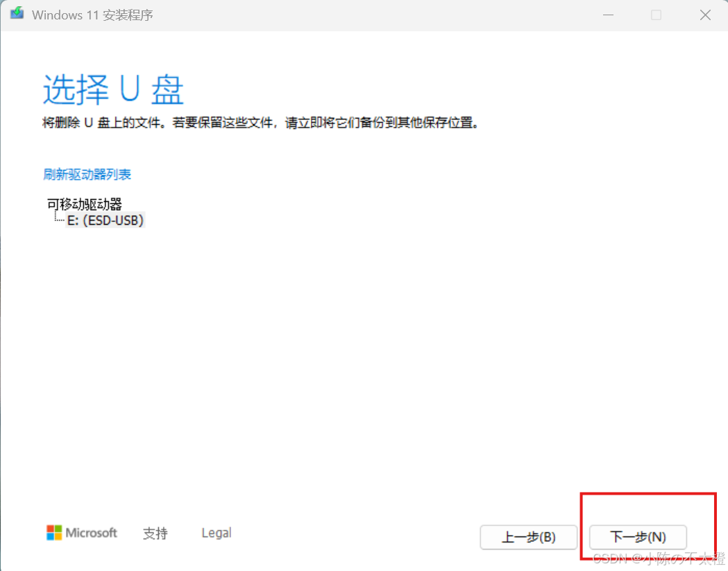The image size is (728, 571).
Task: Click the 选择 U 盘 heading
Action: pyautogui.click(x=113, y=89)
